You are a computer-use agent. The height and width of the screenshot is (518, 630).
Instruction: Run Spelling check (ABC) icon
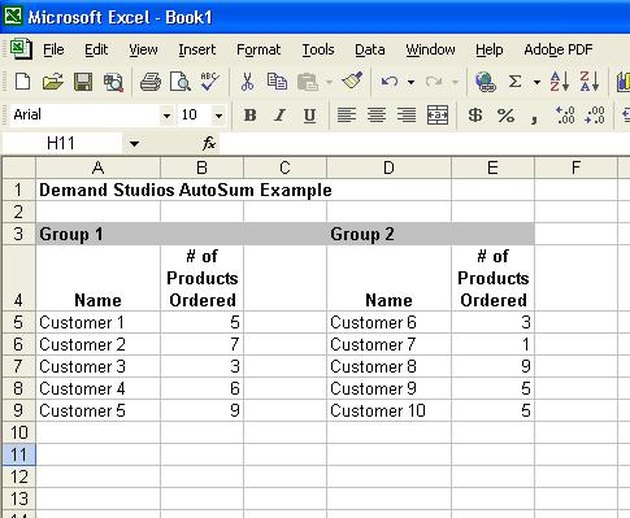[x=210, y=82]
